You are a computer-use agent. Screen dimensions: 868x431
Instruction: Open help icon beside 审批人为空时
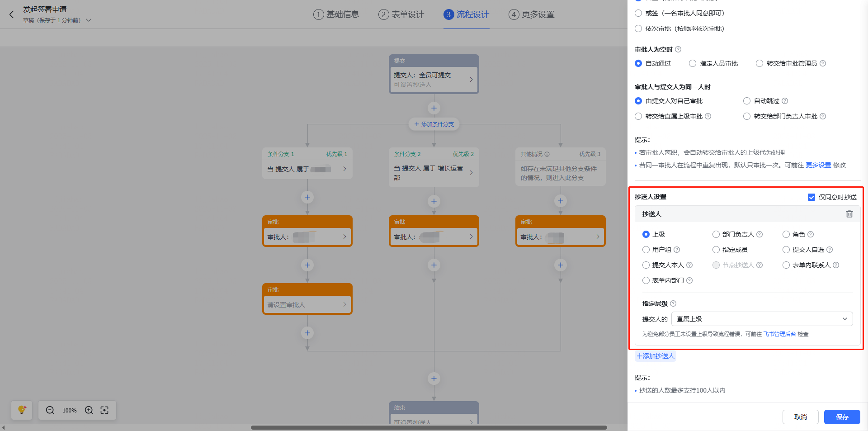[678, 49]
